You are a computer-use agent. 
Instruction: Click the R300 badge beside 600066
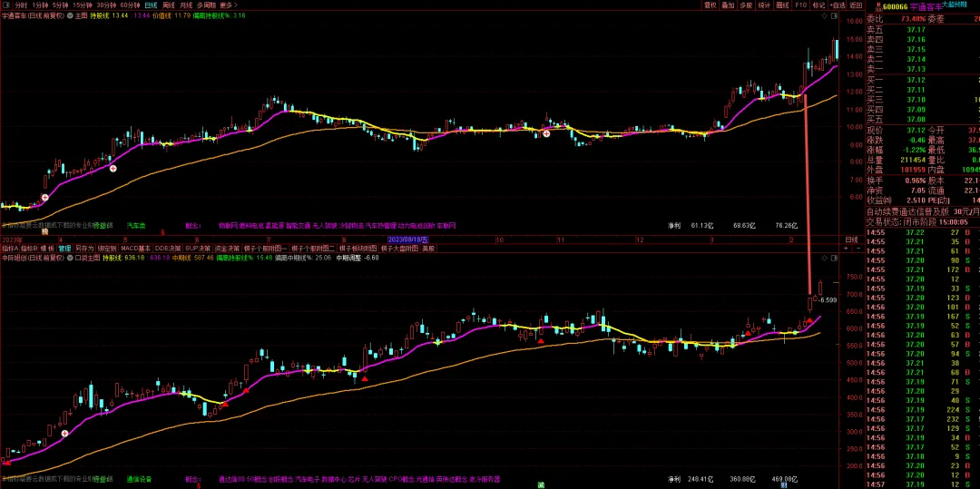(878, 7)
